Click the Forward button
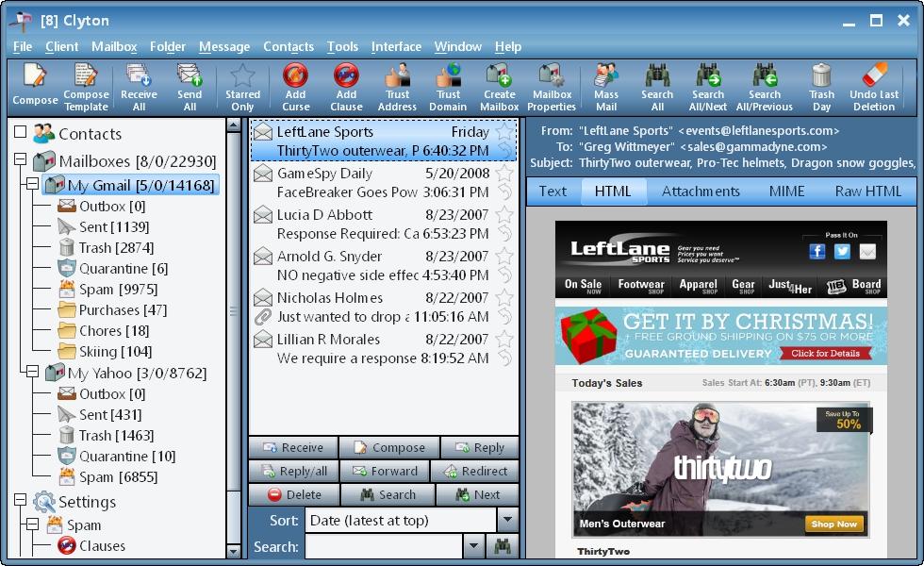The image size is (924, 566). 386,471
